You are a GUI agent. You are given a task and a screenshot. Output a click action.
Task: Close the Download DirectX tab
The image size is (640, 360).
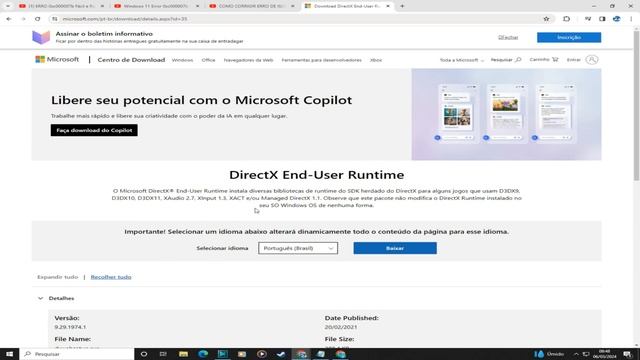(388, 6)
